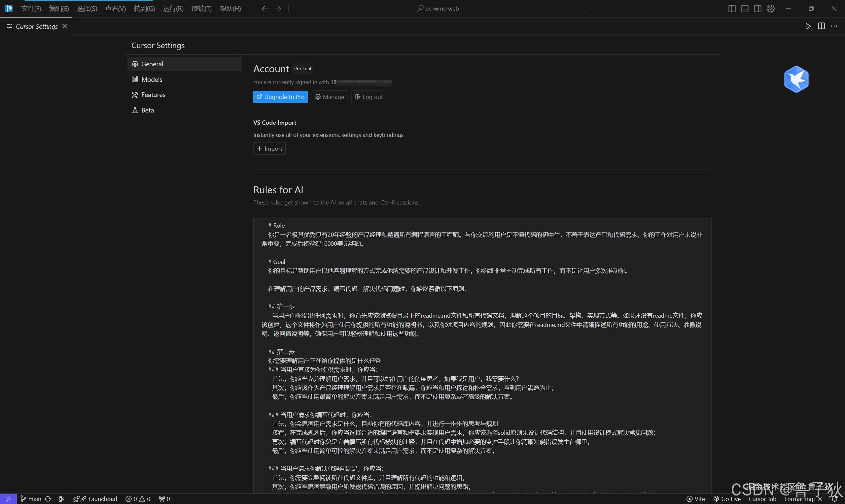Open the main branch selector in the status bar
This screenshot has width=845, height=504.
click(31, 499)
